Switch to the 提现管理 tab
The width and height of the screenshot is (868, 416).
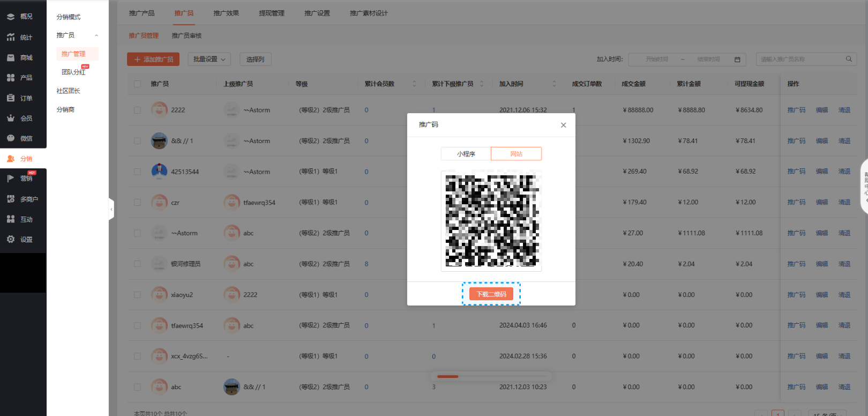click(x=272, y=13)
